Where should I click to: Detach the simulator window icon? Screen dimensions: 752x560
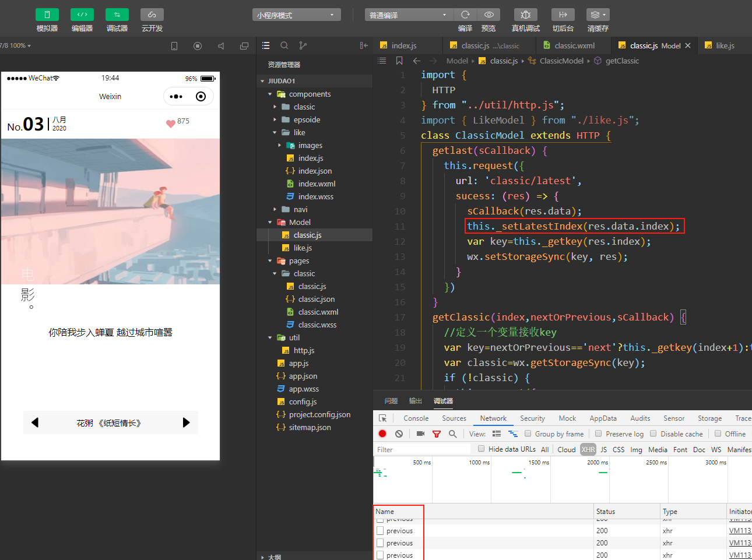(244, 46)
